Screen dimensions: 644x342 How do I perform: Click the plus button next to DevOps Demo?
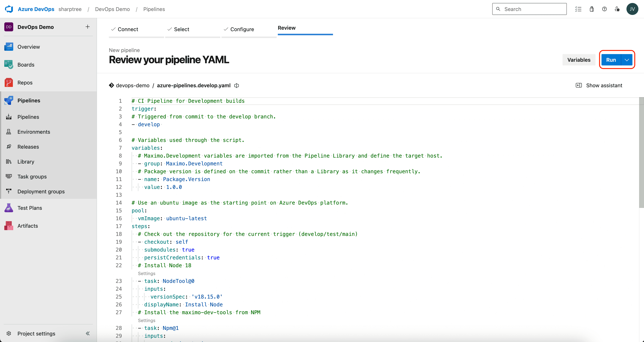[87, 27]
